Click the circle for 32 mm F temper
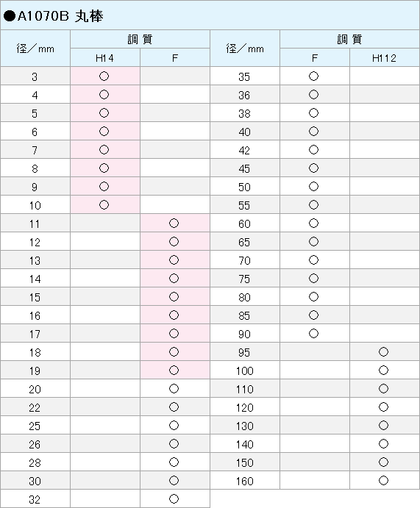 [x=174, y=499]
